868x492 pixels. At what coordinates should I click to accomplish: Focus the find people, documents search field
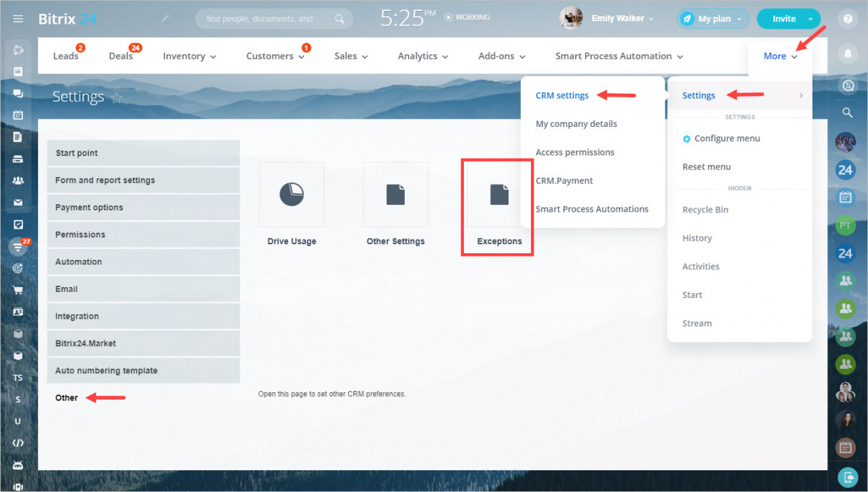click(274, 19)
